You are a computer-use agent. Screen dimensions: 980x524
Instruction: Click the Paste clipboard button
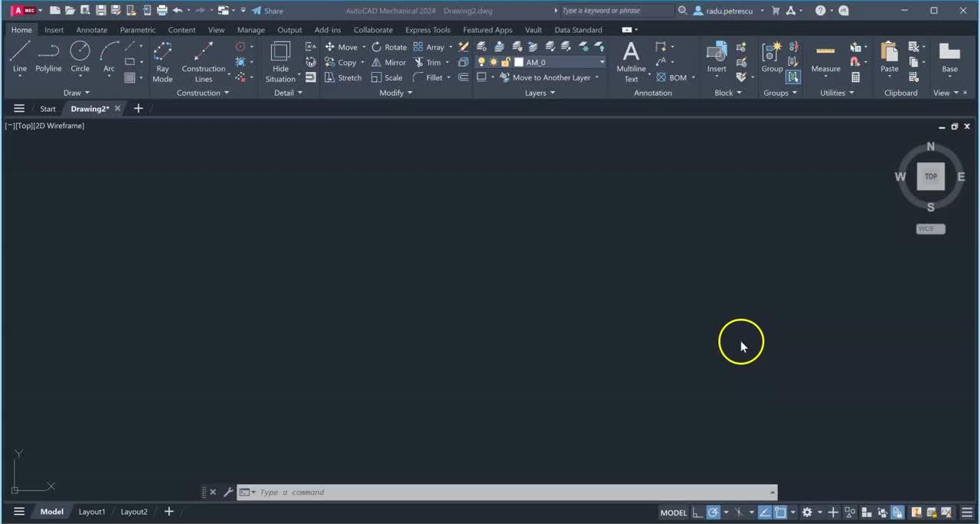pos(889,57)
